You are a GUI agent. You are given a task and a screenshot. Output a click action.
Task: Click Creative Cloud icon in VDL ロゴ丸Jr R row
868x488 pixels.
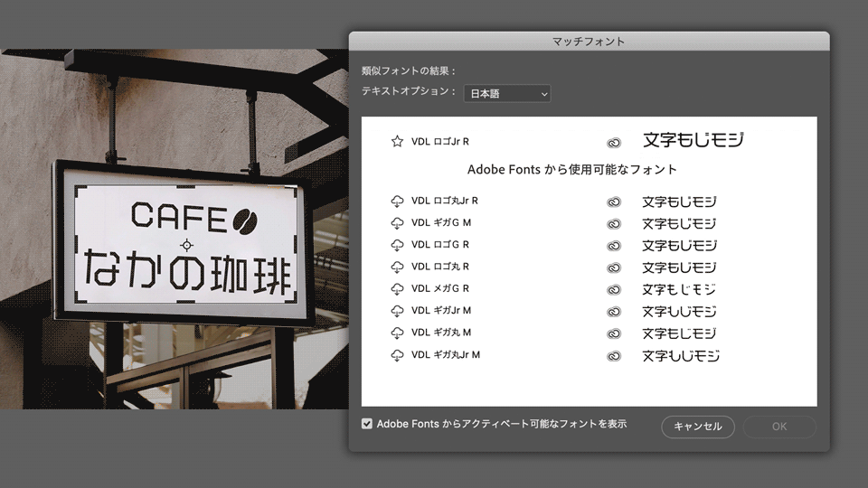coord(613,202)
